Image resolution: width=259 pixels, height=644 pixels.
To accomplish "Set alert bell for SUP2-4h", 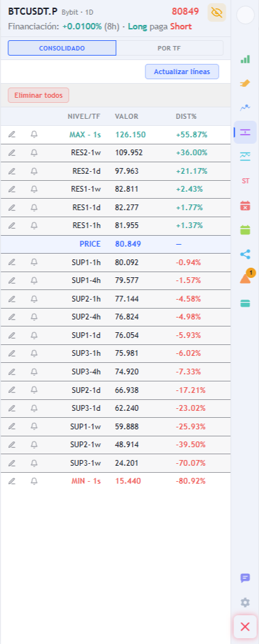I will [34, 317].
